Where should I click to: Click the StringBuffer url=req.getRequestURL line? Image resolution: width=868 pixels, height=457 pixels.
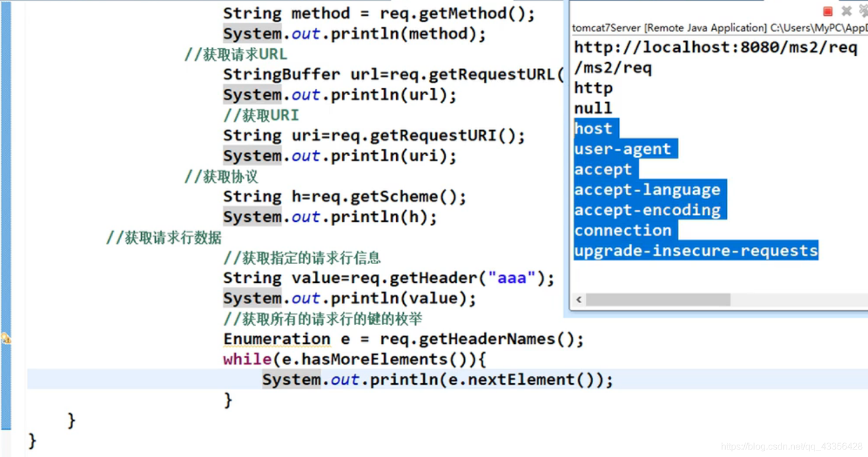(393, 74)
